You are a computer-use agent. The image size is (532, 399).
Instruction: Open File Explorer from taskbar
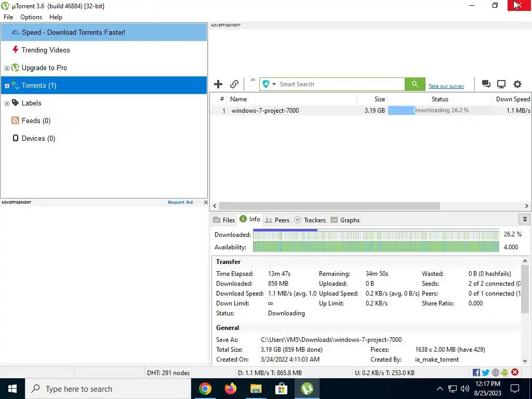tap(256, 389)
